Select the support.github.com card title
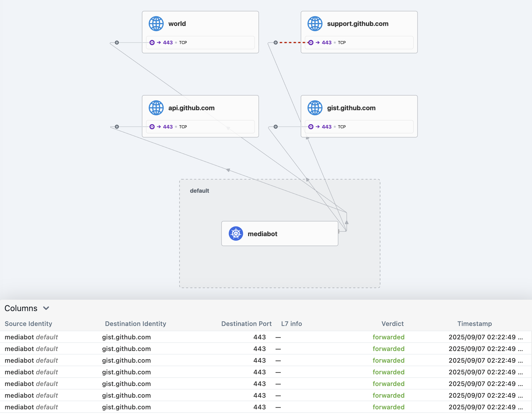 [x=358, y=24]
